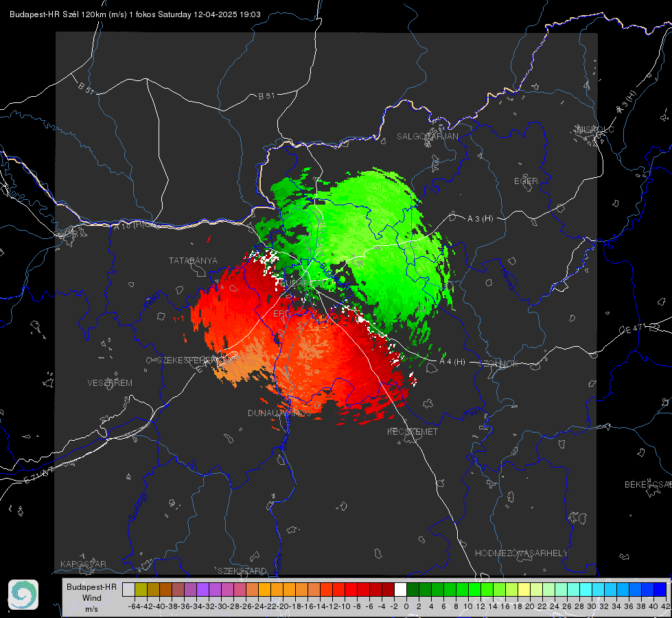Click the Budapest-HR Wind m/s legend title
Image resolution: width=672 pixels, height=618 pixels.
(x=92, y=598)
